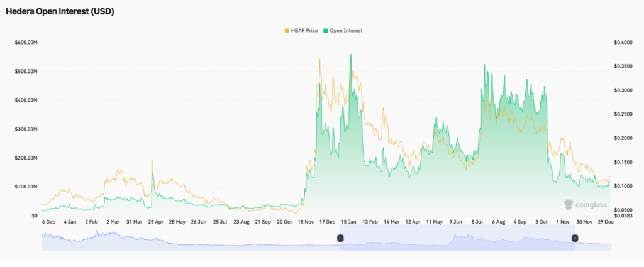Click the 29 Dec date label
This screenshot has height=267, width=644.
coord(605,222)
